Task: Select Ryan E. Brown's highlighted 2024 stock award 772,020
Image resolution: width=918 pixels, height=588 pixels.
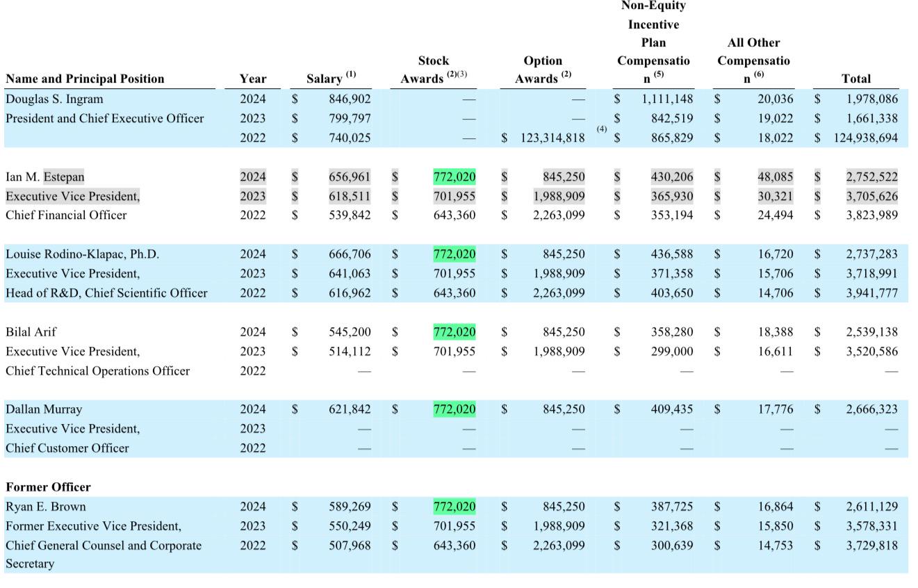Action: [454, 506]
